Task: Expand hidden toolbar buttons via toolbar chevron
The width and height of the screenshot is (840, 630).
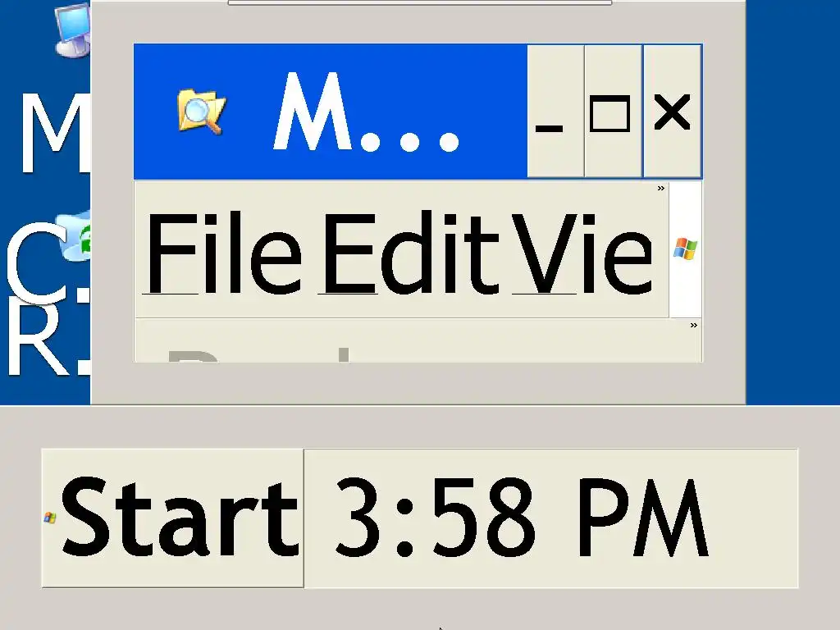Action: [694, 325]
